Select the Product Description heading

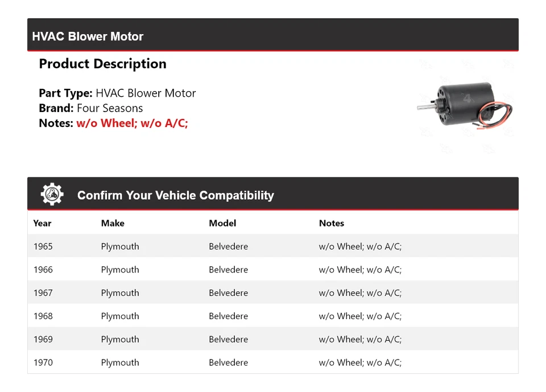click(102, 64)
